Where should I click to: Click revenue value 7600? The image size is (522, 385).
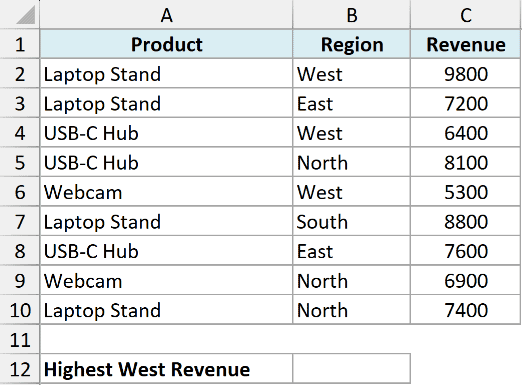(466, 251)
